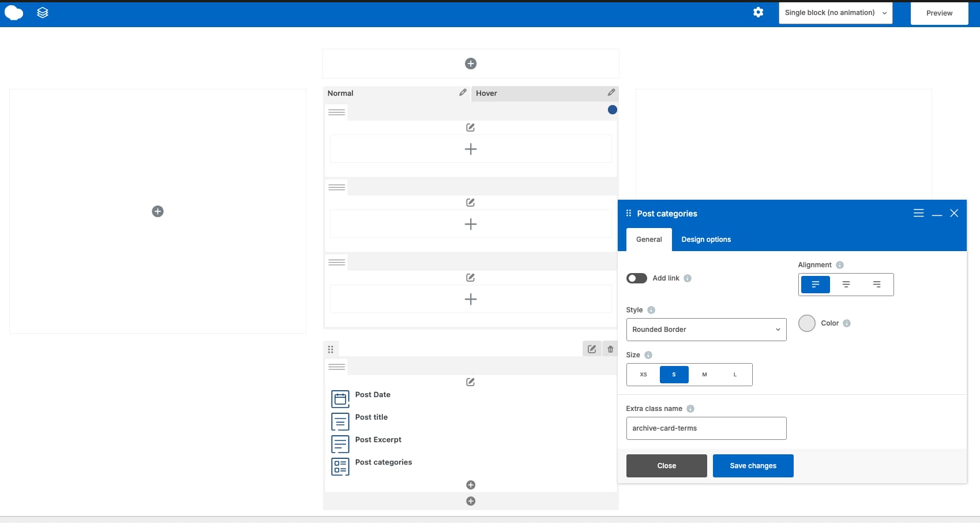Click info icon next to Alignment
This screenshot has height=523, width=980.
coord(840,265)
